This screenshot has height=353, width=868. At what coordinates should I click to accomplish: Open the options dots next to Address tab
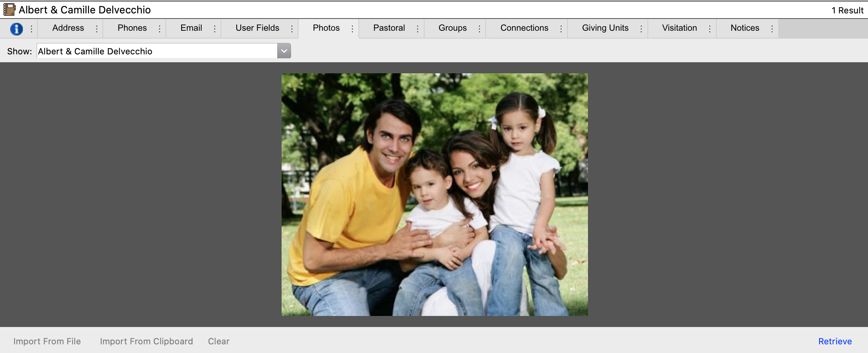(x=96, y=29)
